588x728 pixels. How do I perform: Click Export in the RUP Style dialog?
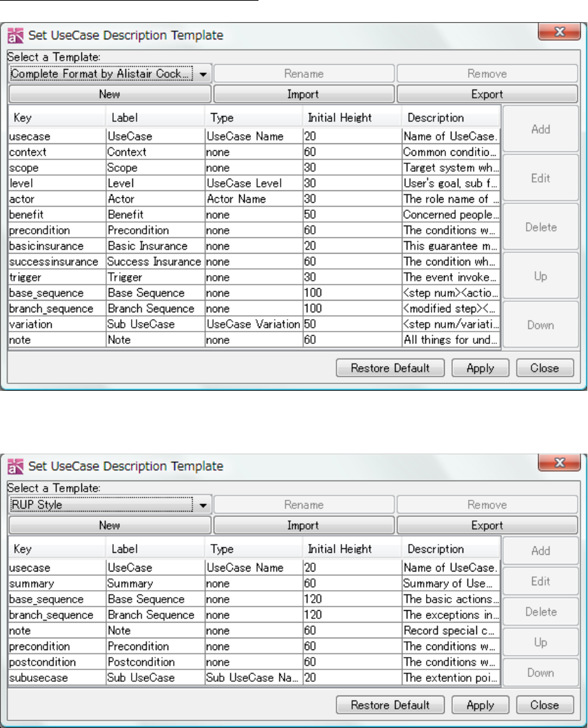coord(487,525)
